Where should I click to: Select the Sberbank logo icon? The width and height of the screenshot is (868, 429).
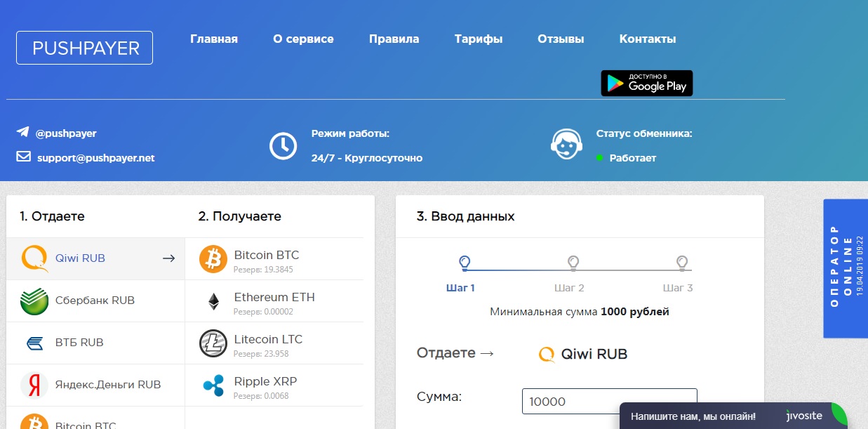34,301
